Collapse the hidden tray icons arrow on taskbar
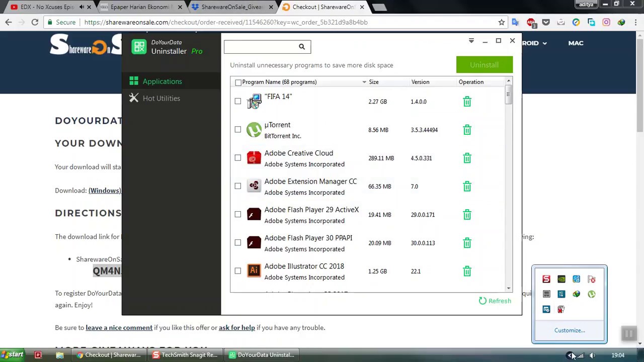The image size is (644, 362). pos(571,355)
